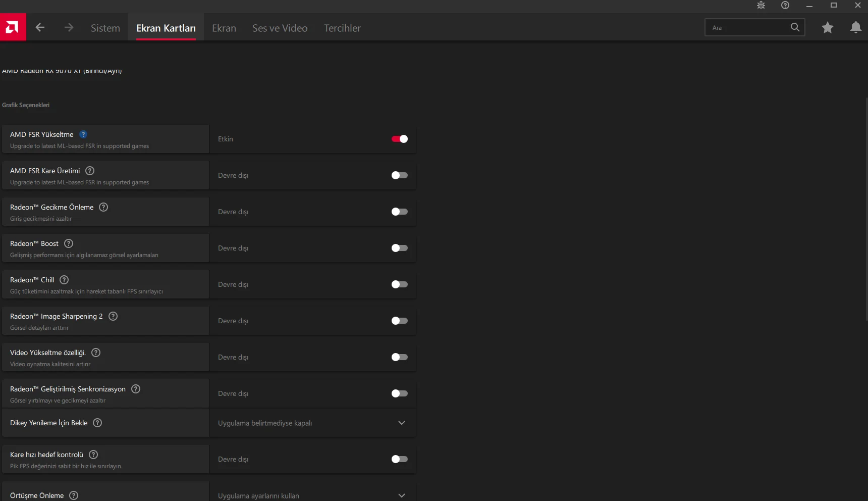
Task: Show help for Radeon Chill
Action: pyautogui.click(x=64, y=280)
